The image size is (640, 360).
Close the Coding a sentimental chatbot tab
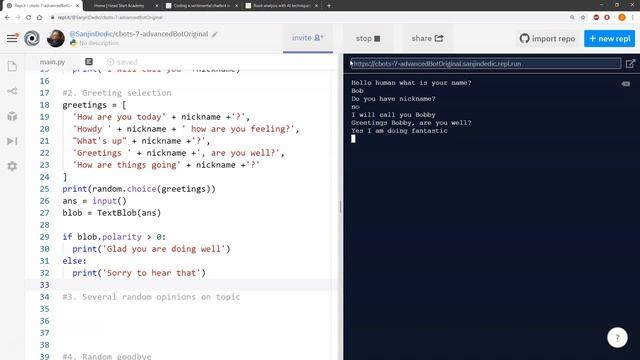tap(236, 6)
